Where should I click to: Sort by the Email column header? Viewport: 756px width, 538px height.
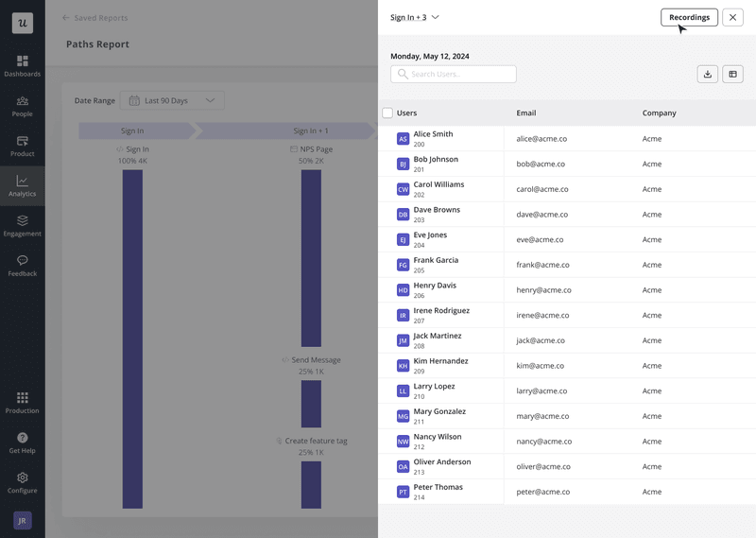(526, 113)
